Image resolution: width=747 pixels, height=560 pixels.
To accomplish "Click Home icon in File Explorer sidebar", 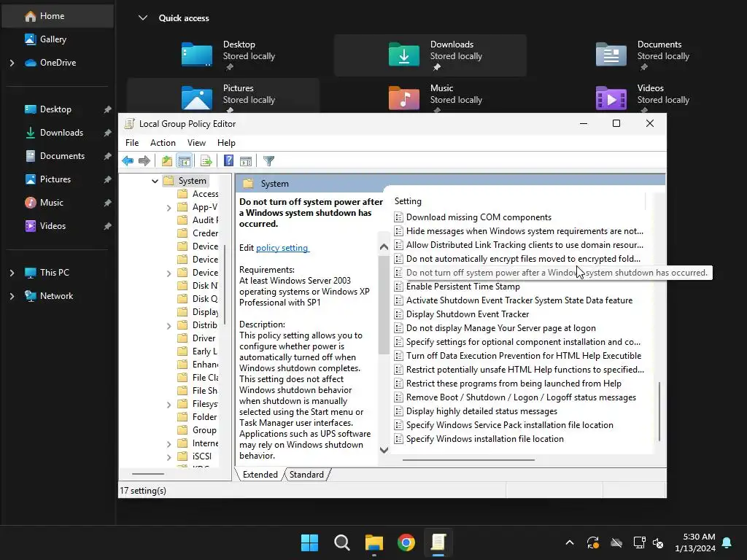I will tap(31, 16).
